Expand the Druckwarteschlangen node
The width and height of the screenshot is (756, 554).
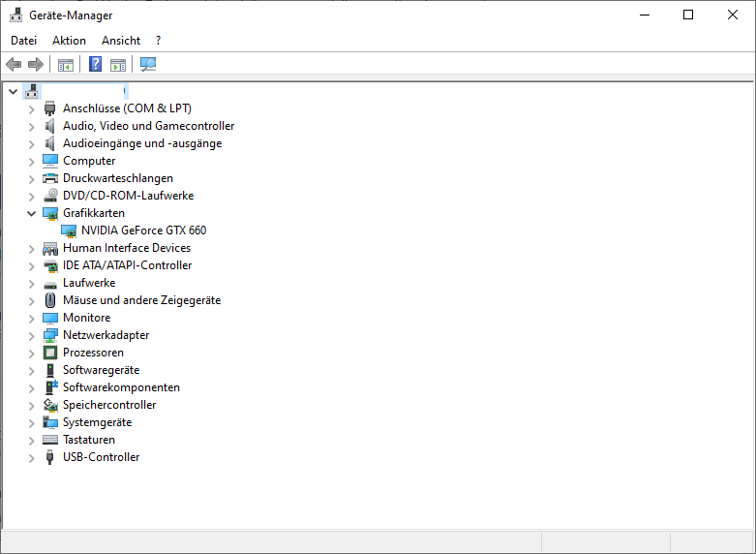pyautogui.click(x=32, y=178)
